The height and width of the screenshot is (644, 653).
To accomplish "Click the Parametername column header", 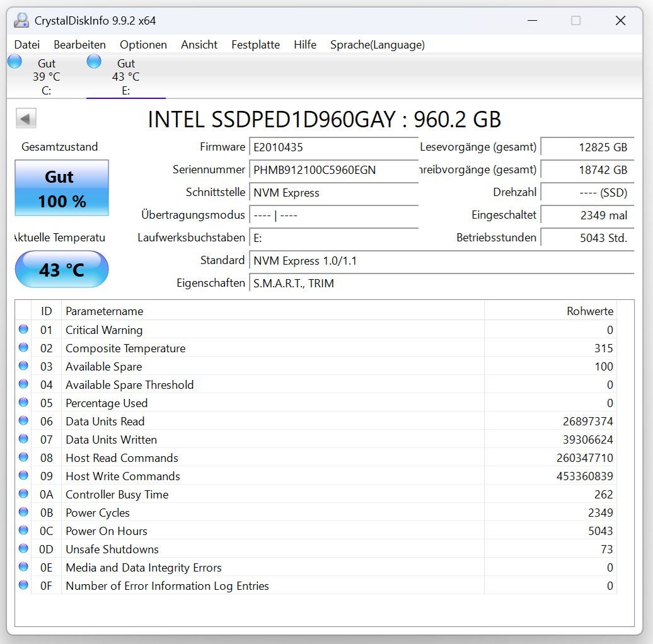I will 273,311.
